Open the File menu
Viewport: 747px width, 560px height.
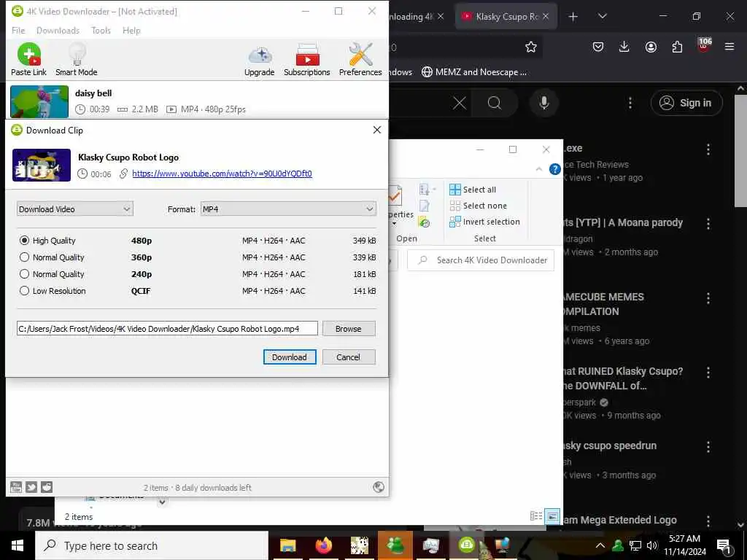point(18,31)
